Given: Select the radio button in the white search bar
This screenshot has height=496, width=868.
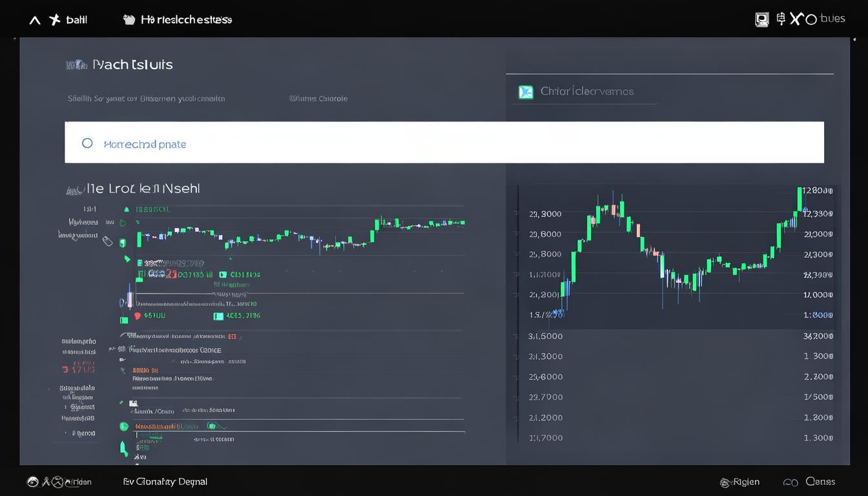Looking at the screenshot, I should pos(87,143).
